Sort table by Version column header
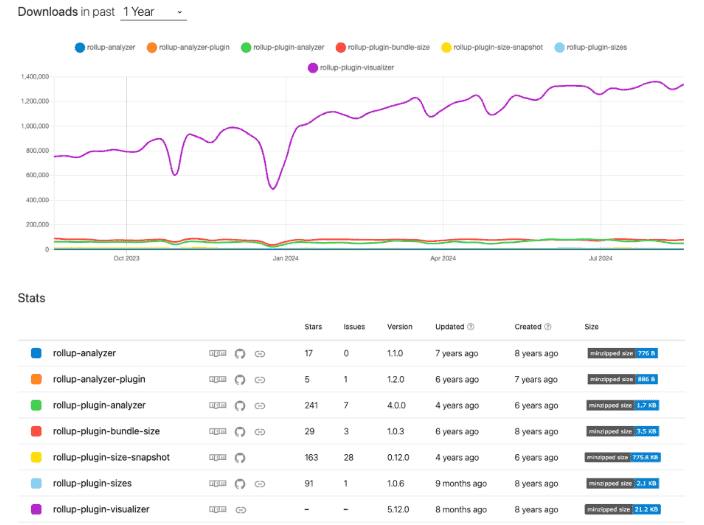The height and width of the screenshot is (525, 704). tap(400, 327)
